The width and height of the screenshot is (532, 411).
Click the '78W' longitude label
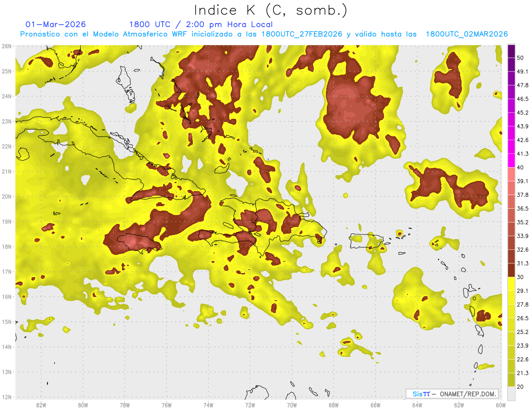pos(125,405)
